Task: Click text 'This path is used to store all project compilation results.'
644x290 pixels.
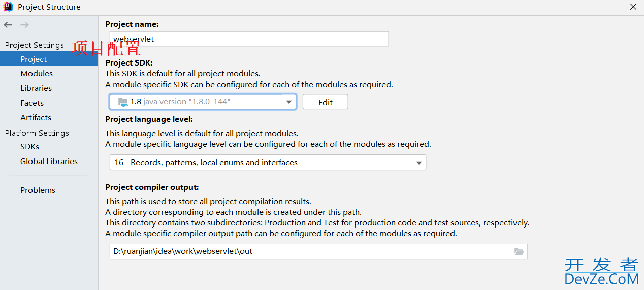Action: tap(208, 202)
